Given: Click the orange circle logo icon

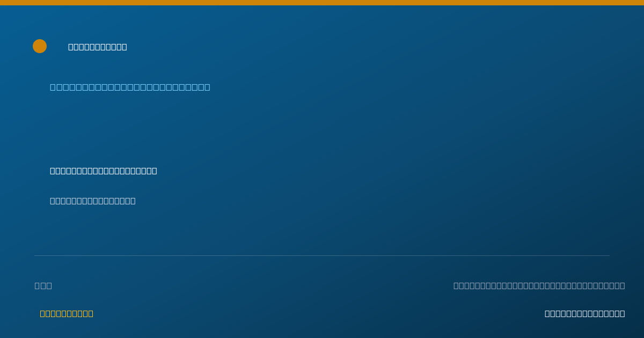Looking at the screenshot, I should point(40,46).
